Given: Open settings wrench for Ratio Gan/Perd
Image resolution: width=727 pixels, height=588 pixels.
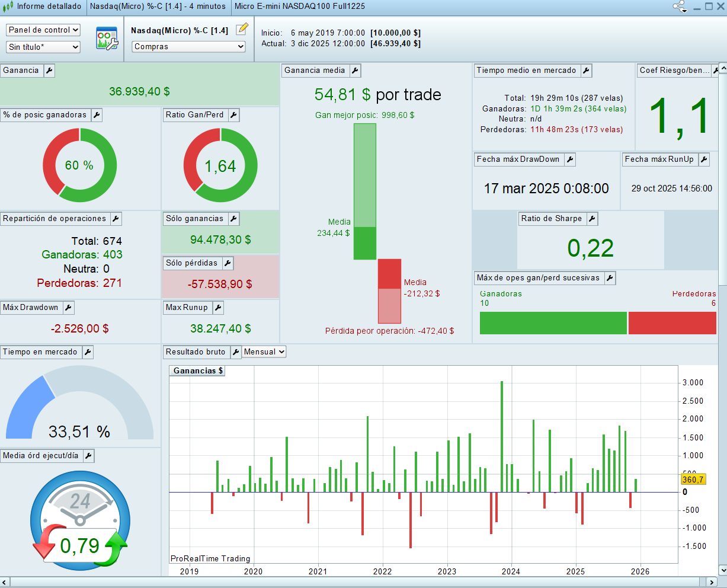Looking at the screenshot, I should click(233, 115).
